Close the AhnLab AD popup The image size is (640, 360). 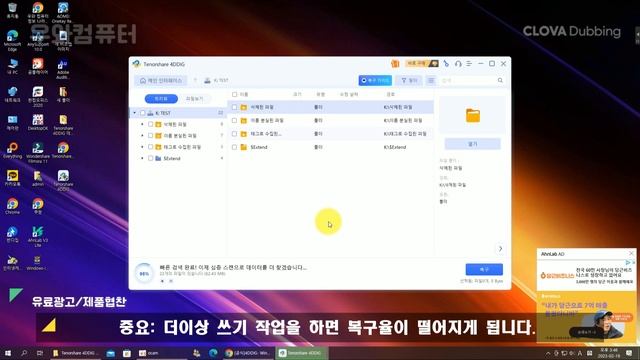point(631,253)
